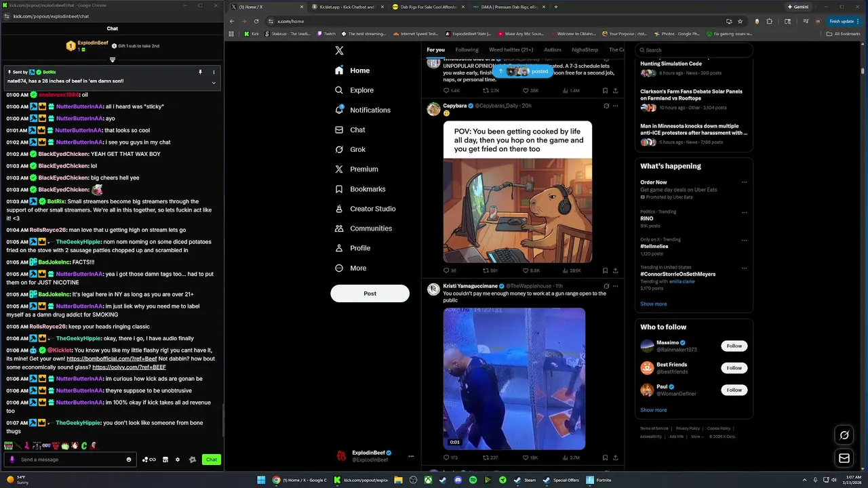Switch to Weed twitter (21+) tab
The width and height of the screenshot is (868, 488).
pos(511,49)
